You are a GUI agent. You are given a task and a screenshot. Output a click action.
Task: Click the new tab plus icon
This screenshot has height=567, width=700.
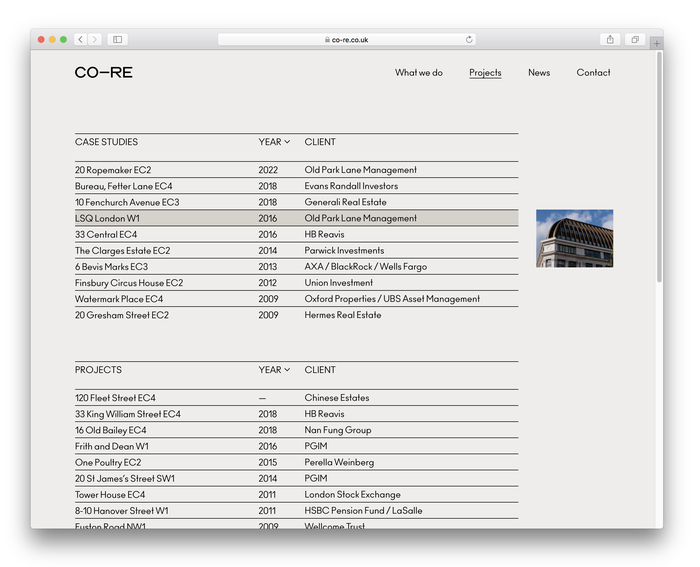[x=656, y=43]
